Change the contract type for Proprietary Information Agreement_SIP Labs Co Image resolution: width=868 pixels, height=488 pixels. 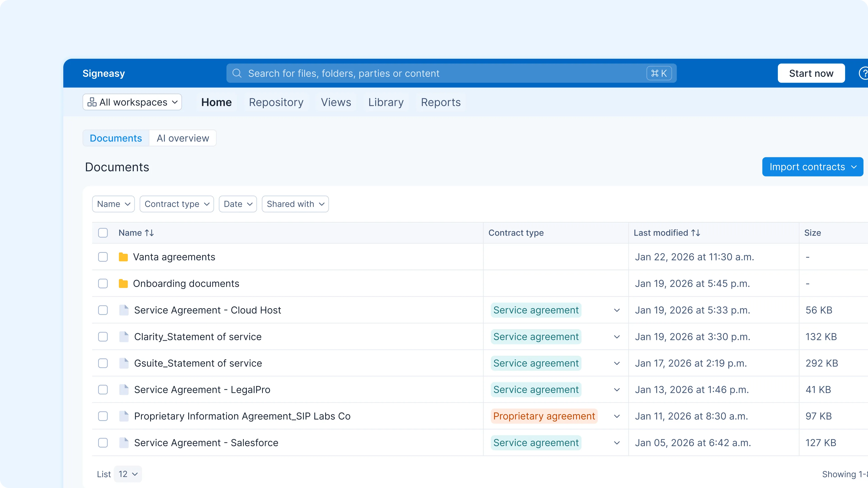(x=617, y=416)
